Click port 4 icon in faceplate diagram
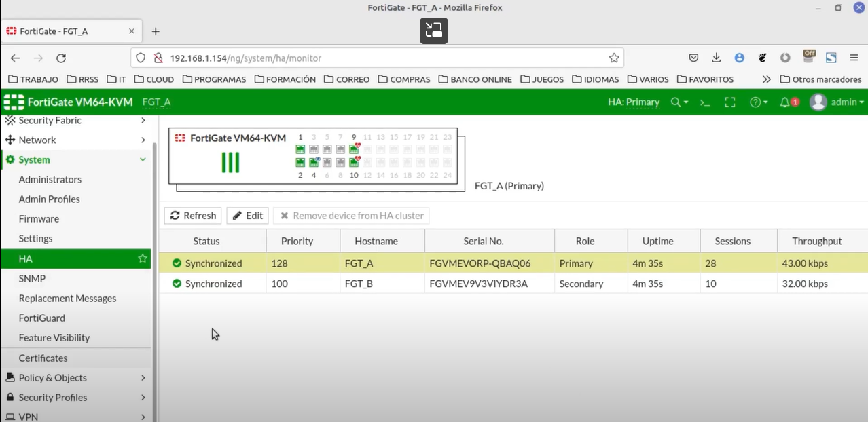This screenshot has height=422, width=868. pyautogui.click(x=314, y=163)
